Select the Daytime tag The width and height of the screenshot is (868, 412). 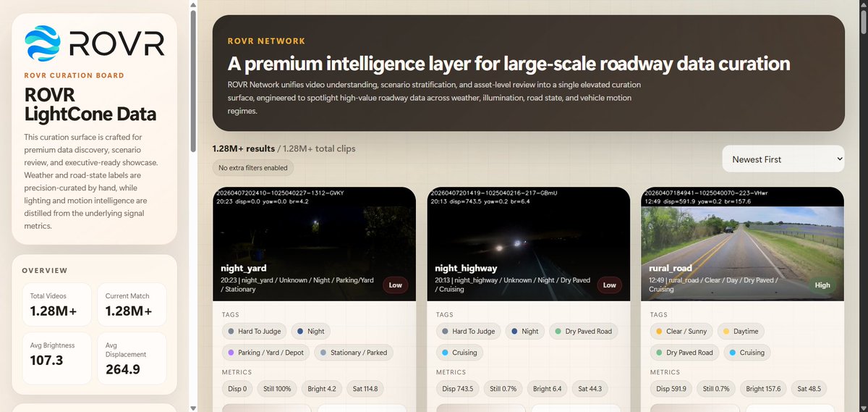740,331
